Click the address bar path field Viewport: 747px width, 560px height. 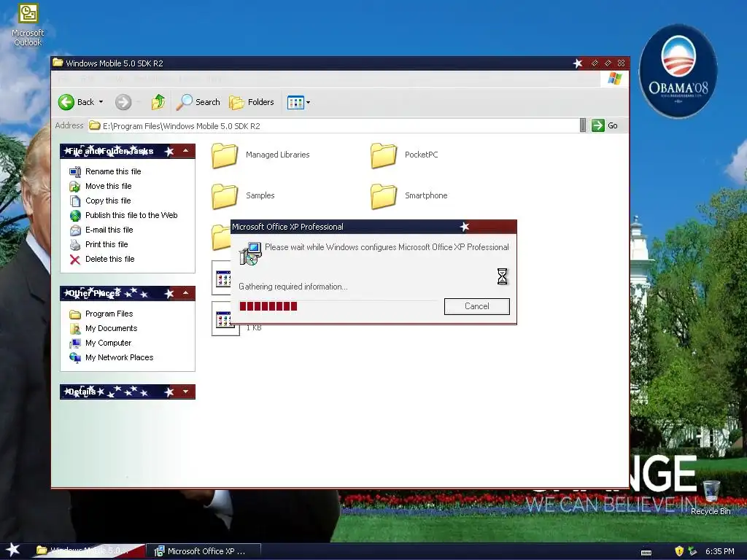pos(333,125)
